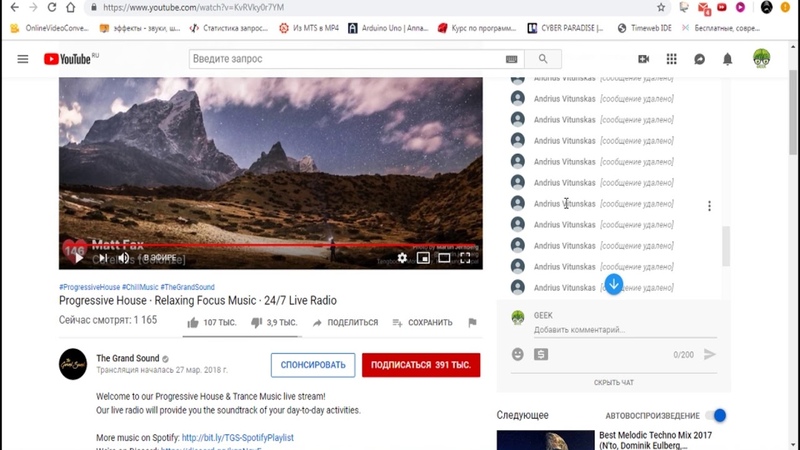Open the YouTube apps grid
The width and height of the screenshot is (800, 450).
coord(671,59)
